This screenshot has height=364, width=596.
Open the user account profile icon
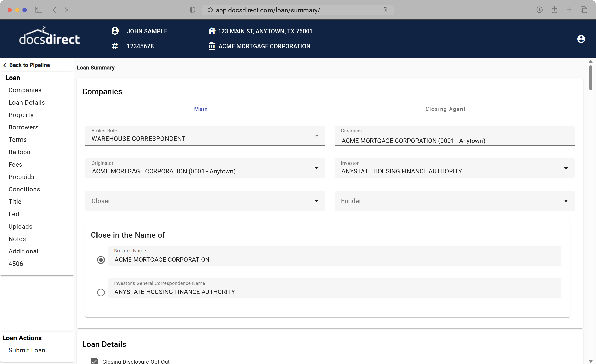pos(581,39)
